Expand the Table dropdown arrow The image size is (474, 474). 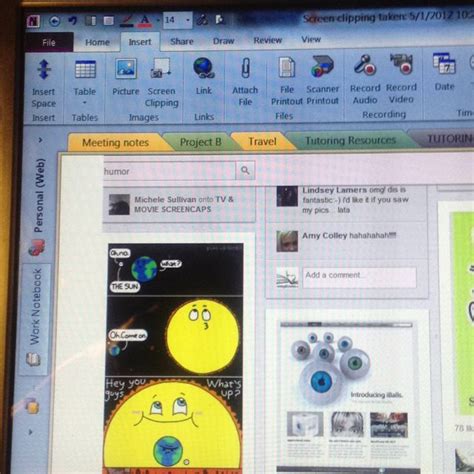85,103
